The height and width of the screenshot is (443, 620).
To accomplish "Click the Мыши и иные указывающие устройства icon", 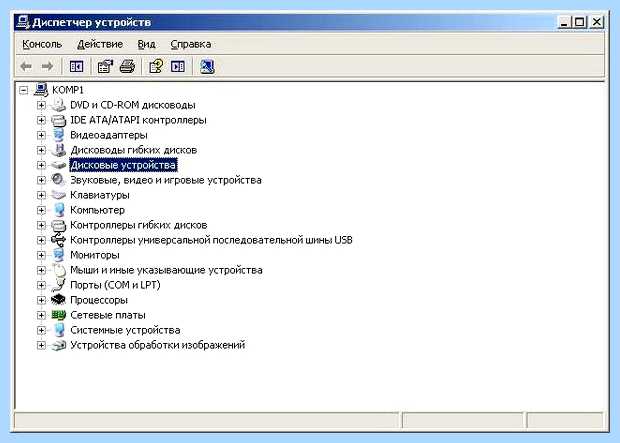I will [x=59, y=270].
